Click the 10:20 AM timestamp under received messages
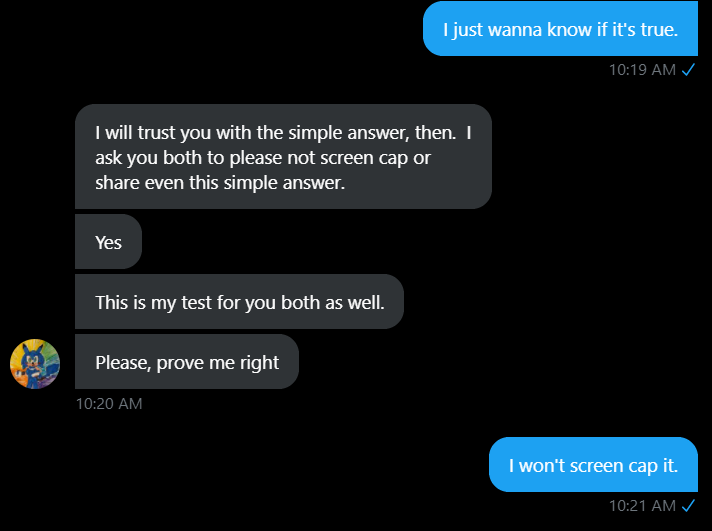 point(109,403)
